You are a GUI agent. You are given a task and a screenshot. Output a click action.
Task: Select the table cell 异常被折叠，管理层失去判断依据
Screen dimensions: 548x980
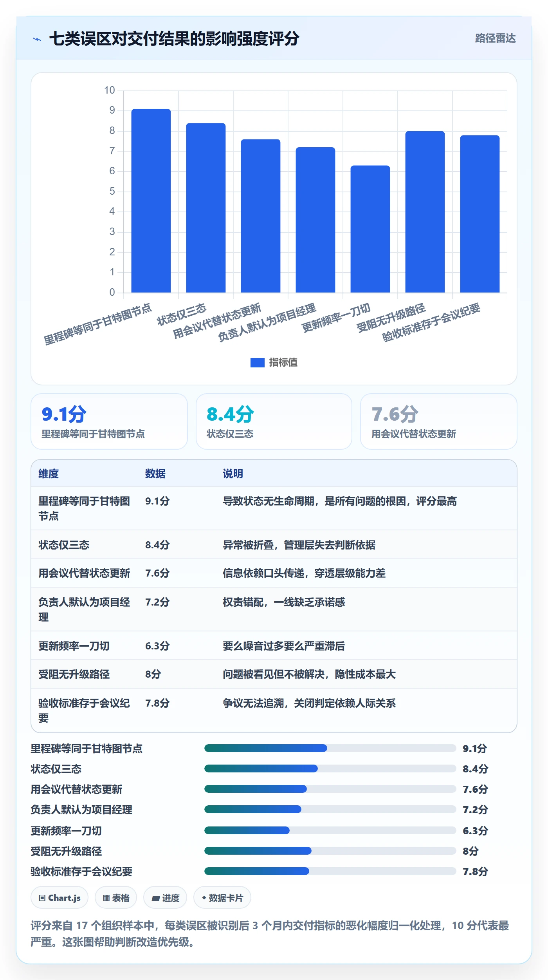299,545
